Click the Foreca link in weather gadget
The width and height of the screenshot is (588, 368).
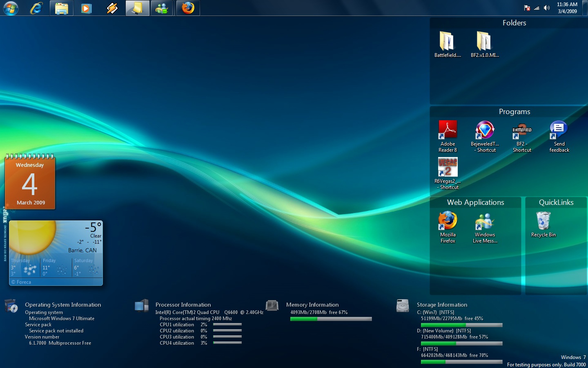click(x=24, y=282)
